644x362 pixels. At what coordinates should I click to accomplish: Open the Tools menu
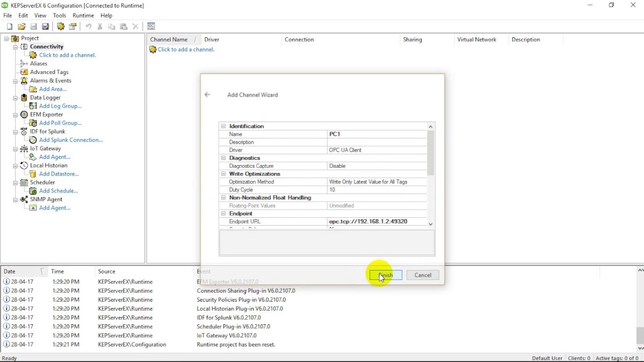tap(59, 16)
